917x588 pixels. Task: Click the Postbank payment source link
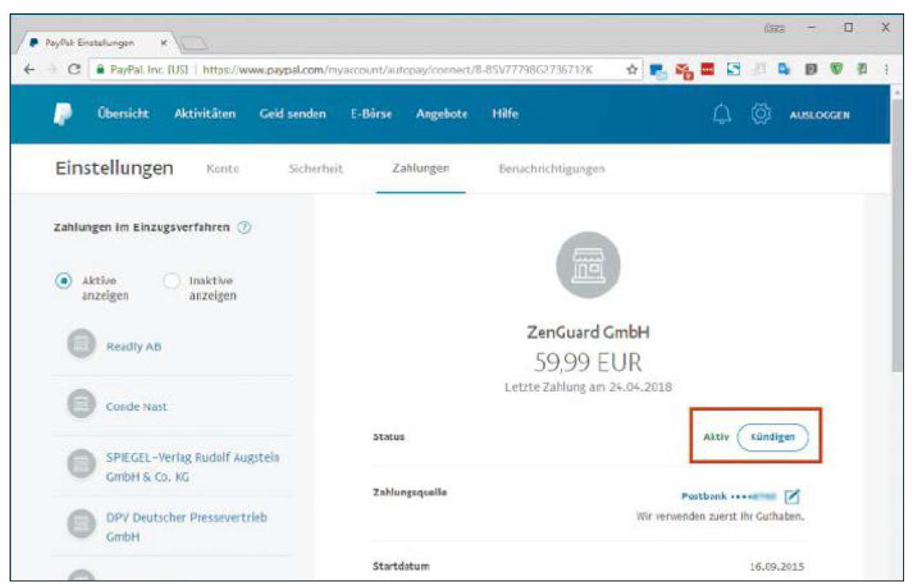pos(728,496)
